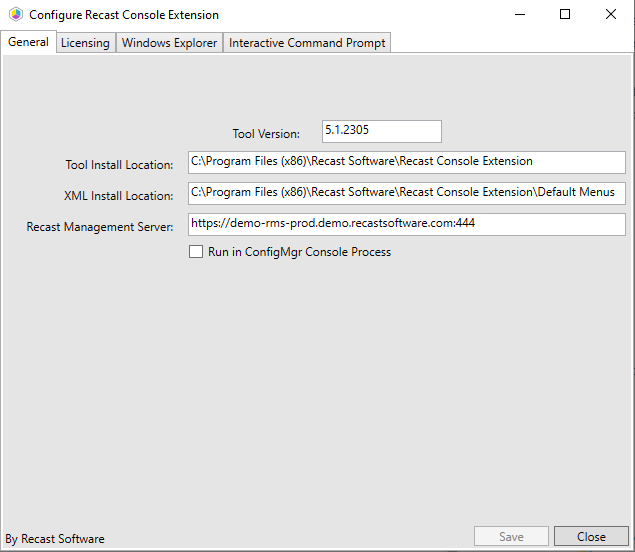635x552 pixels.
Task: Close the window with the X icon
Action: [611, 15]
